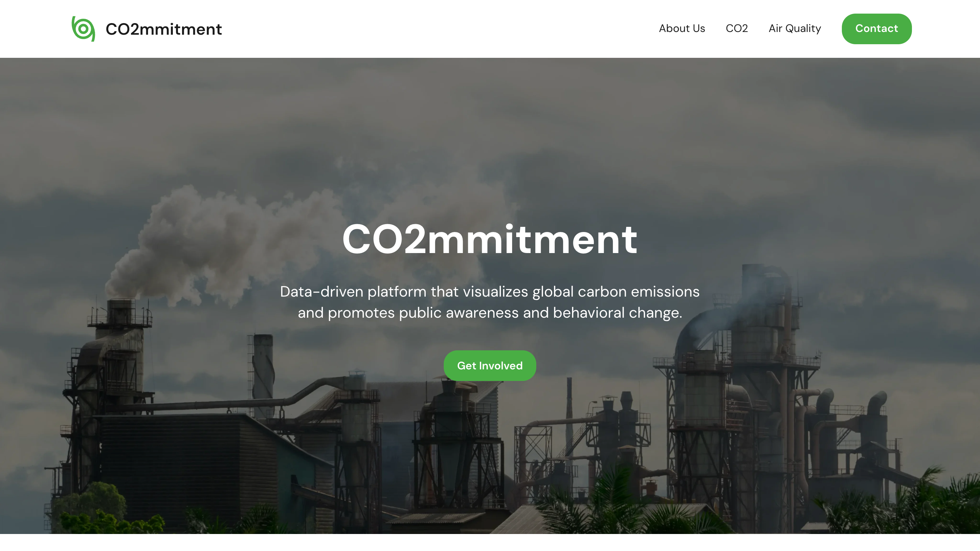Click the cloudy sky above the hero heading
Viewport: 980px width, 551px height.
pos(490,133)
